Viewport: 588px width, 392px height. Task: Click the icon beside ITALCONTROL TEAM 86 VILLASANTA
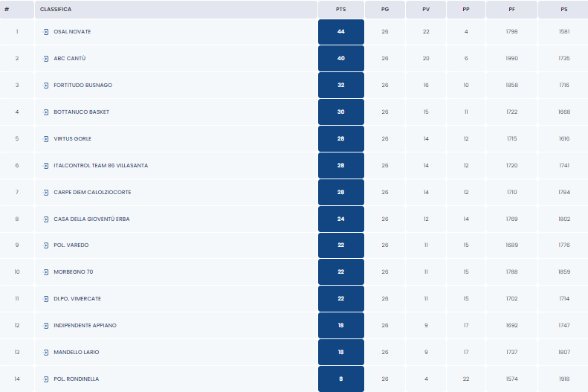pyautogui.click(x=46, y=166)
